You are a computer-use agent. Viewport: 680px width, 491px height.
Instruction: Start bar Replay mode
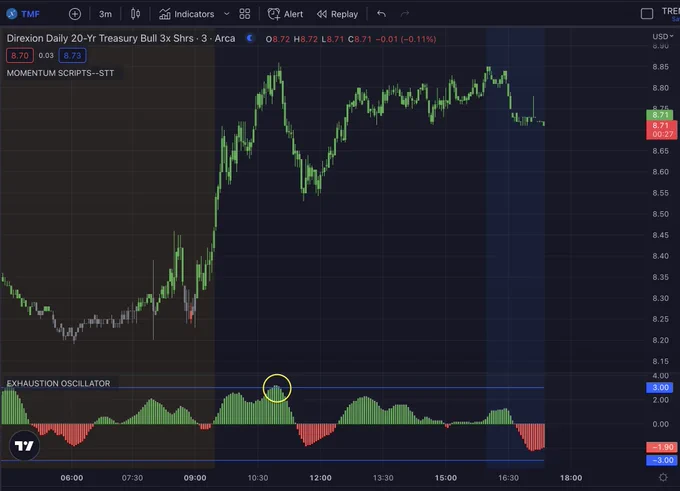tap(337, 14)
